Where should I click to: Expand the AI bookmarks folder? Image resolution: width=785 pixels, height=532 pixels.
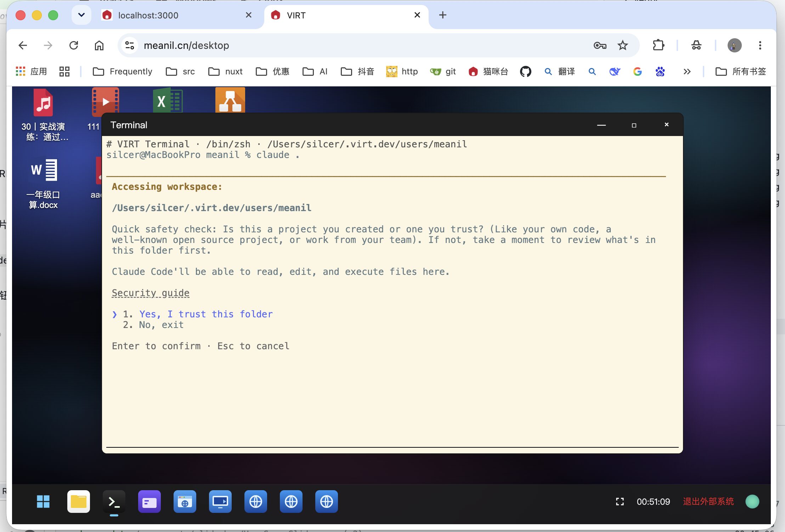coord(315,72)
